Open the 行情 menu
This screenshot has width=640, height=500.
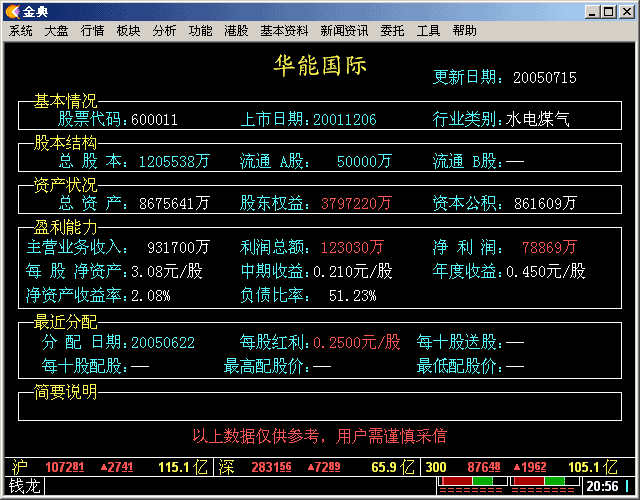92,31
